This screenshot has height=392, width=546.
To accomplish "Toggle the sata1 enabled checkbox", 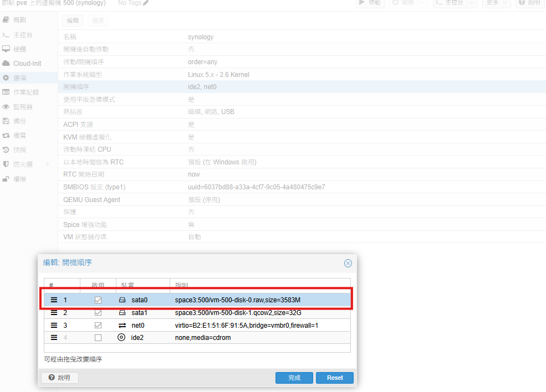I will [98, 312].
